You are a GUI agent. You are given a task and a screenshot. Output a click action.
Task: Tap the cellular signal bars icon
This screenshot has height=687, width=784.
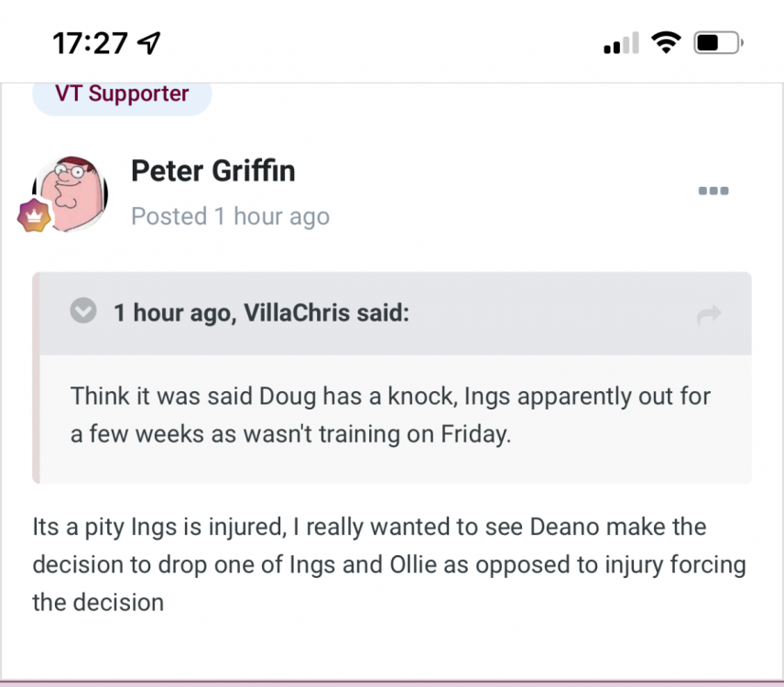pos(620,42)
